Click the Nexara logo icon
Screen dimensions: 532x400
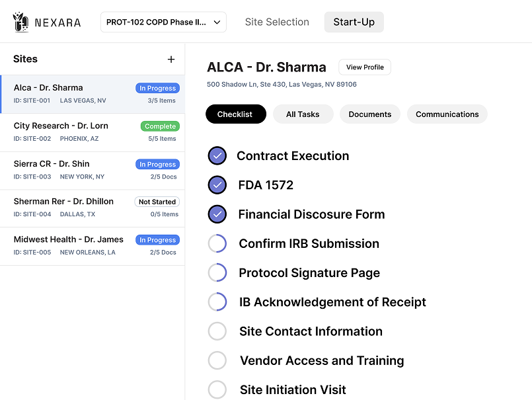click(x=20, y=22)
